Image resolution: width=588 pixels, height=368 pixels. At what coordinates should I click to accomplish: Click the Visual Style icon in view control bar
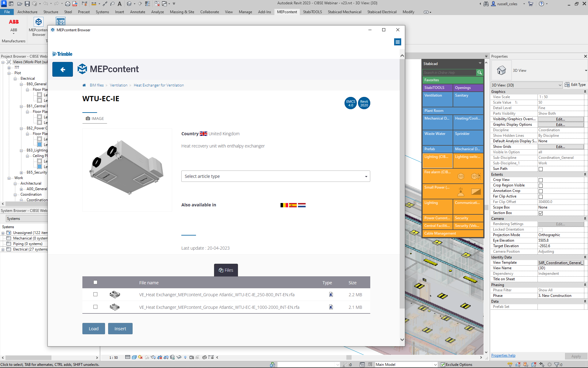[x=134, y=357]
